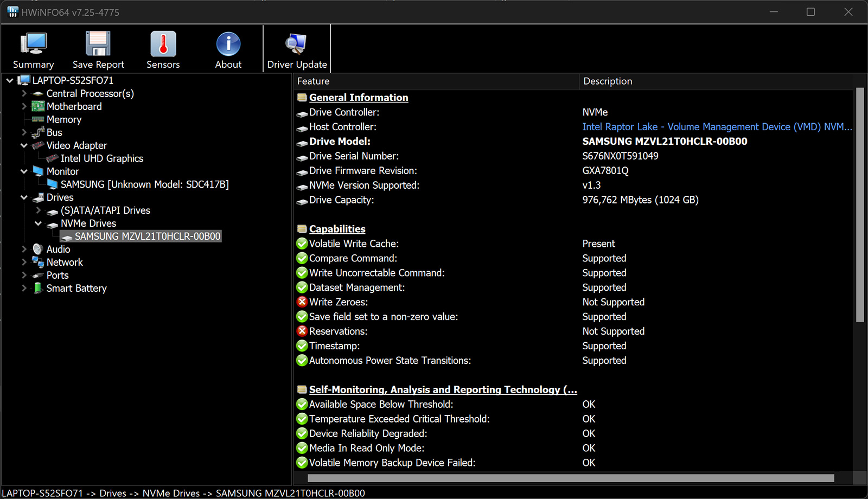
Task: Open Intel Raptor Lake VMD host controller link
Action: tap(717, 127)
